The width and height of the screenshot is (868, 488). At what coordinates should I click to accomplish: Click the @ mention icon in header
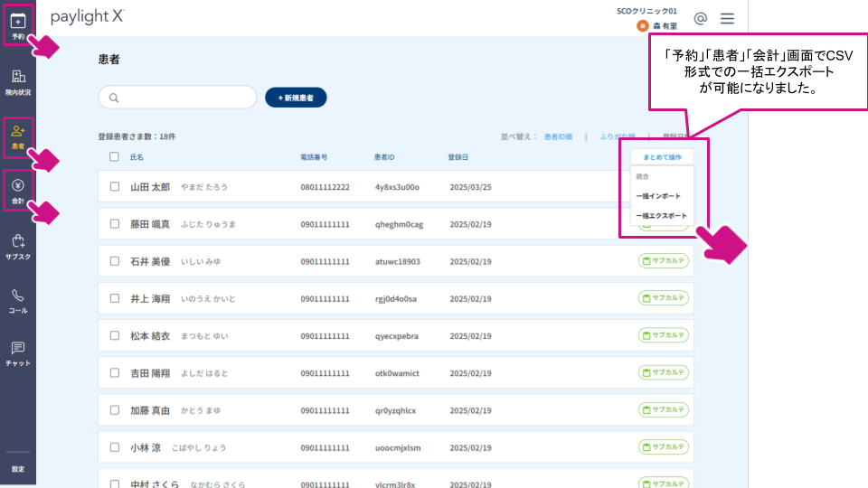click(700, 18)
